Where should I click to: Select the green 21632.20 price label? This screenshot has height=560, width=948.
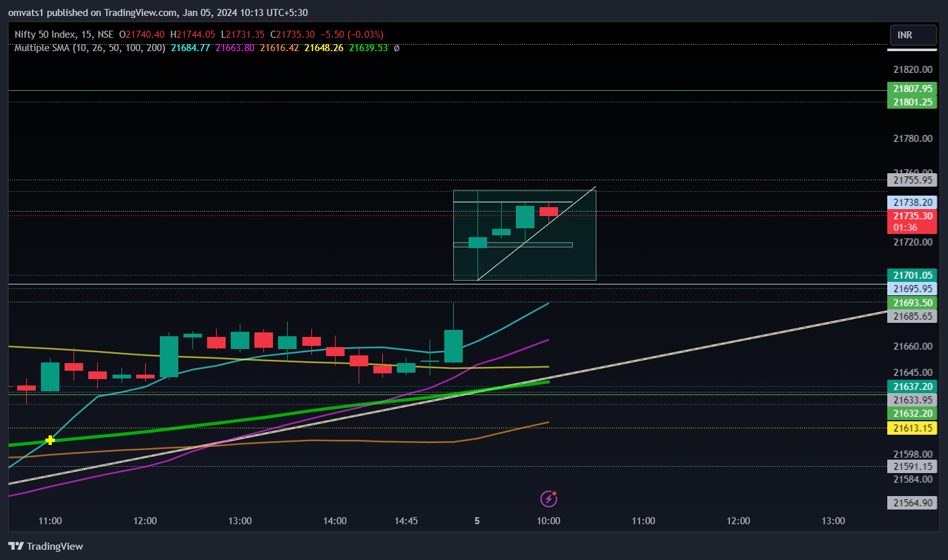coord(912,414)
